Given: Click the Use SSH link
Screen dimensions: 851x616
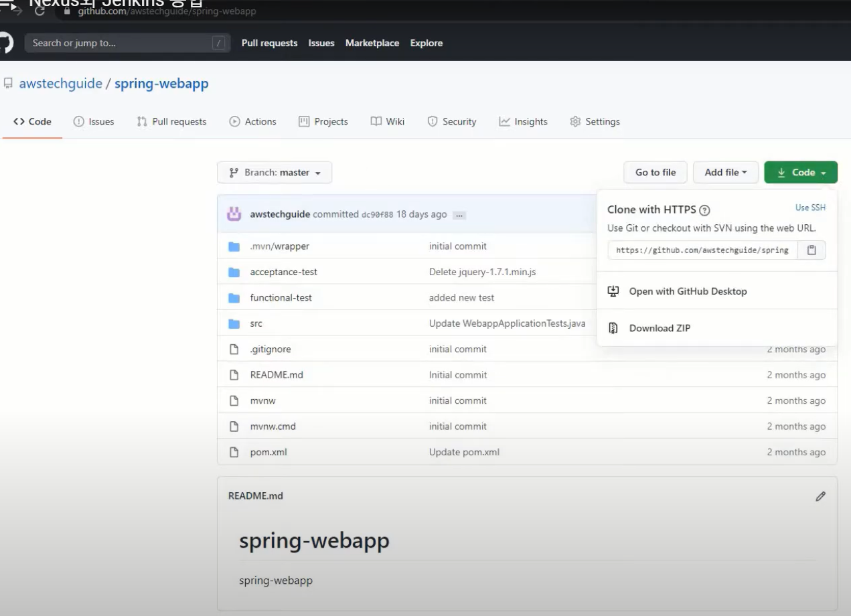Looking at the screenshot, I should tap(810, 208).
